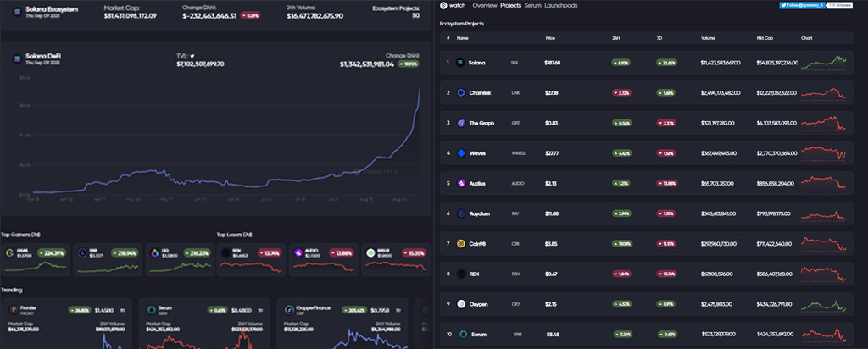Sort the table by the Mkt Cap column
Viewport: 868px width, 349px height.
pos(765,38)
